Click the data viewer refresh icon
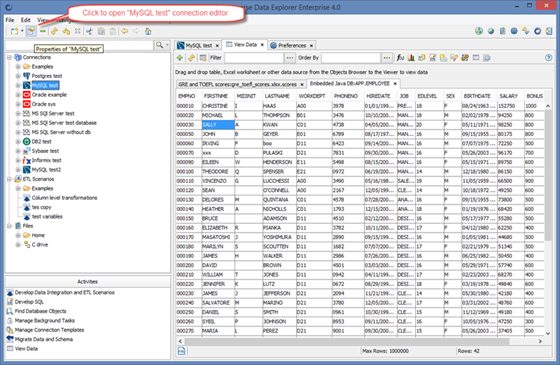Viewport: 560px width, 365px height. point(191,58)
